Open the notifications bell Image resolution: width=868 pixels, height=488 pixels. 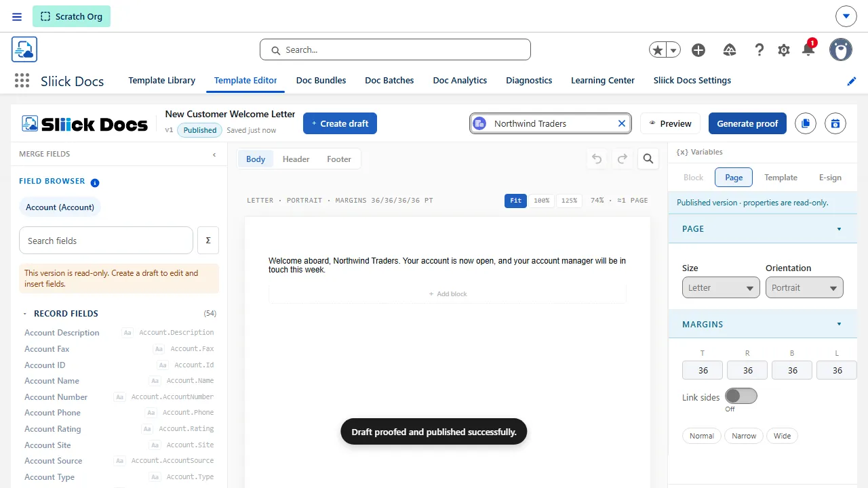coord(808,49)
